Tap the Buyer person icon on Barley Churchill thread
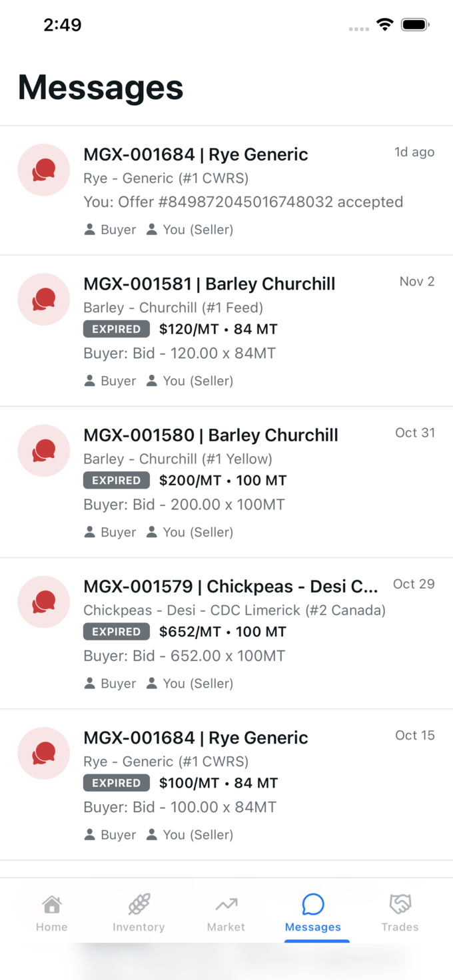 pyautogui.click(x=89, y=380)
